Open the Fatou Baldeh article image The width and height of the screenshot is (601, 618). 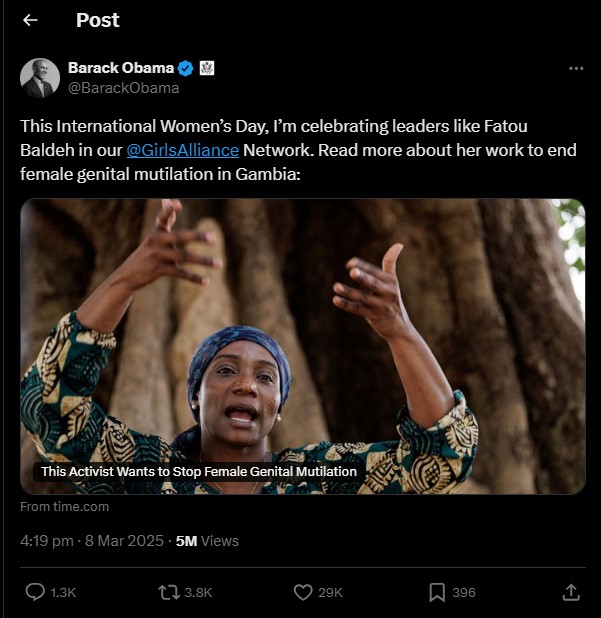coord(302,330)
